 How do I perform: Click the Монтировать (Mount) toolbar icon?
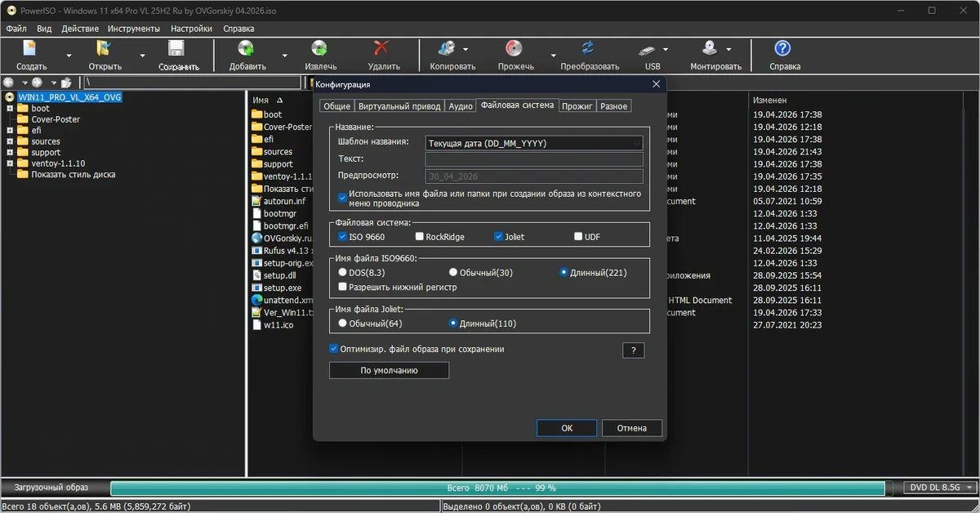(710, 48)
